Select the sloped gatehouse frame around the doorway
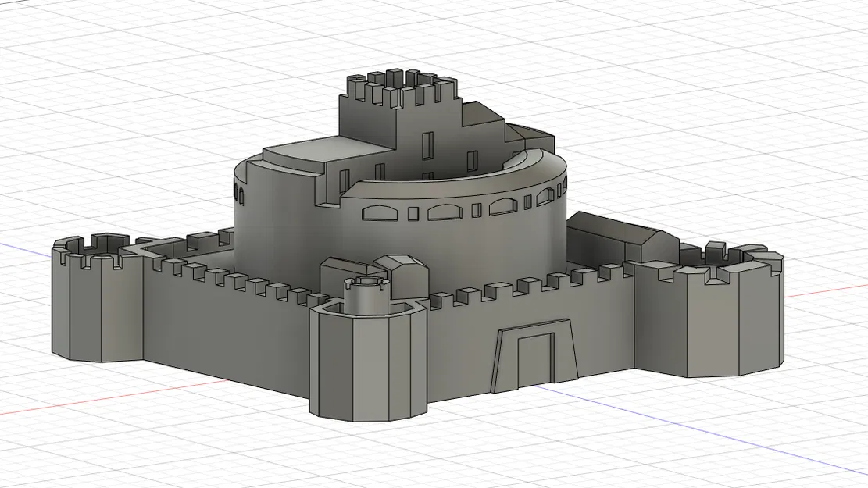This screenshot has width=868, height=488. point(535,354)
